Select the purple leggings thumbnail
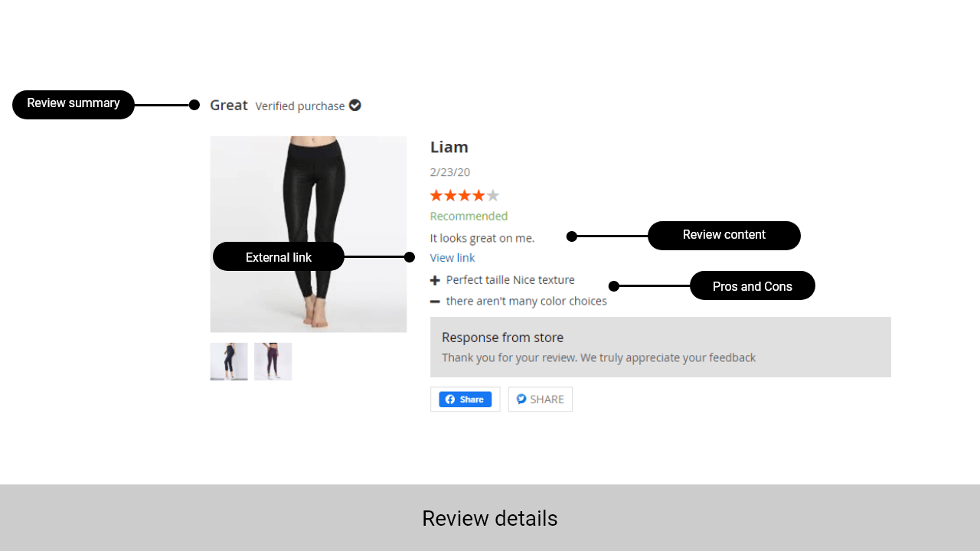 273,361
